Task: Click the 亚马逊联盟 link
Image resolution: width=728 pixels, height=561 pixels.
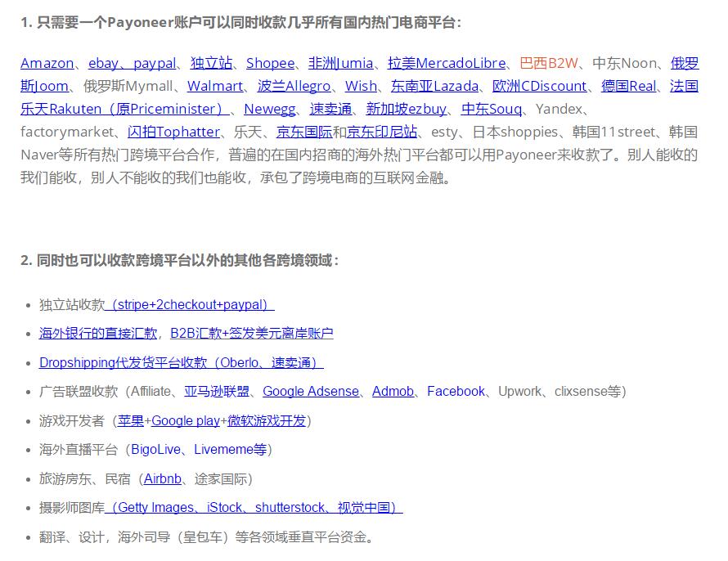Action: [217, 392]
